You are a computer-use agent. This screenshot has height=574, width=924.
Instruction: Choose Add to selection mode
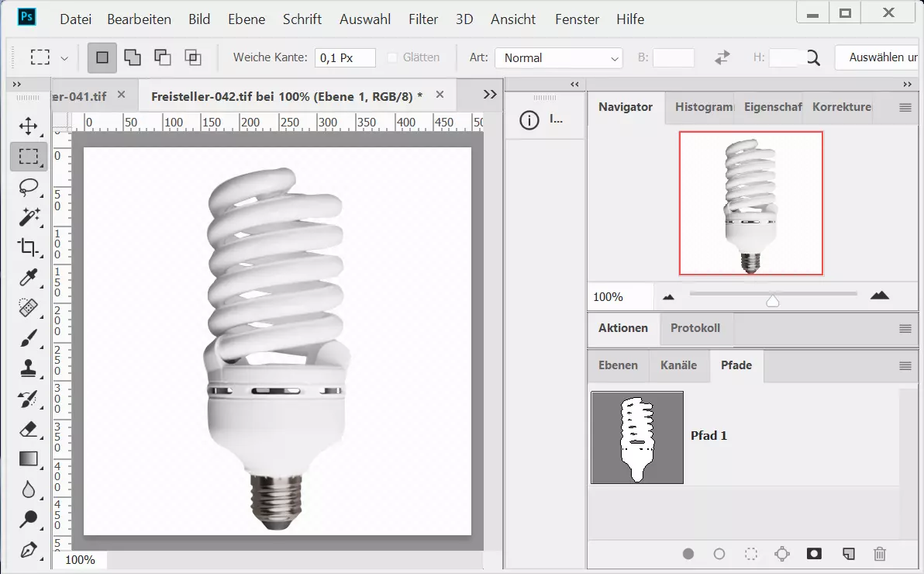[133, 57]
